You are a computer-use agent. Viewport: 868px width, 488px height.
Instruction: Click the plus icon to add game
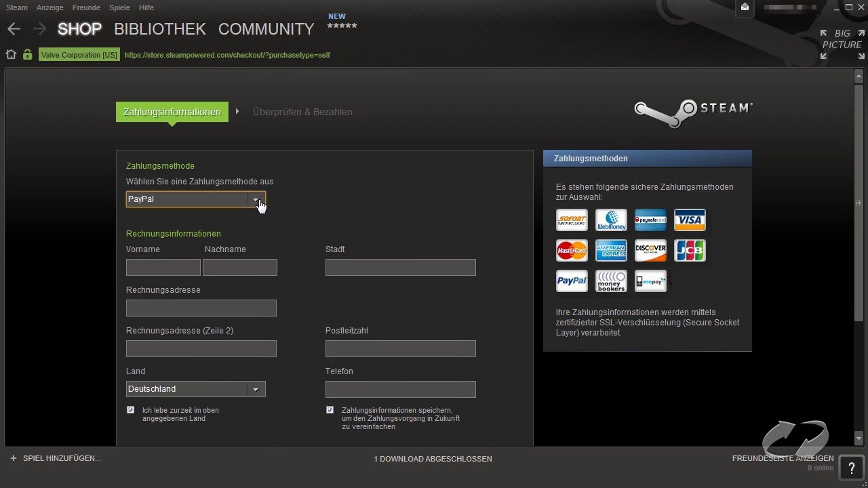[x=13, y=459]
